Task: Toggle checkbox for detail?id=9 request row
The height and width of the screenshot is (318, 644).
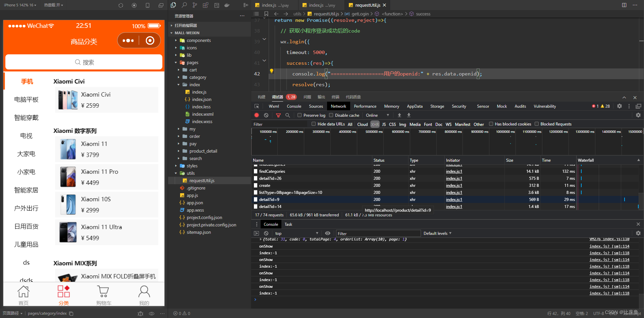Action: click(x=256, y=200)
